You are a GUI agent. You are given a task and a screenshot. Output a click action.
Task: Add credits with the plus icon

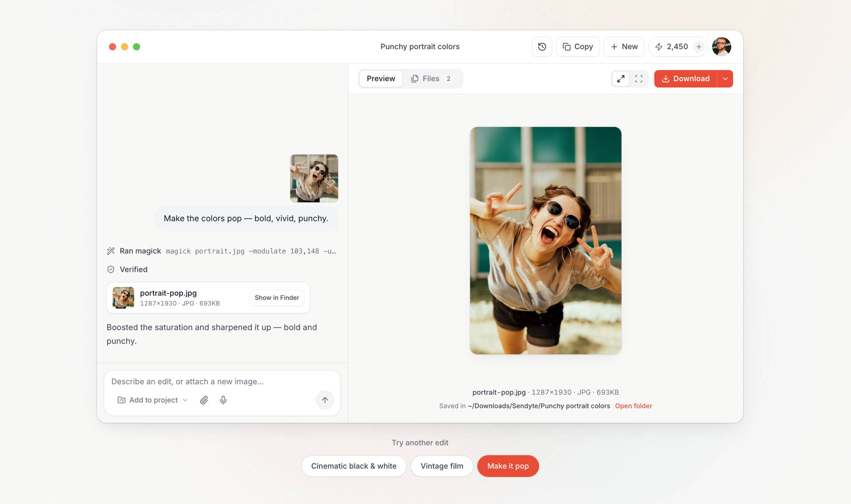[x=699, y=47]
